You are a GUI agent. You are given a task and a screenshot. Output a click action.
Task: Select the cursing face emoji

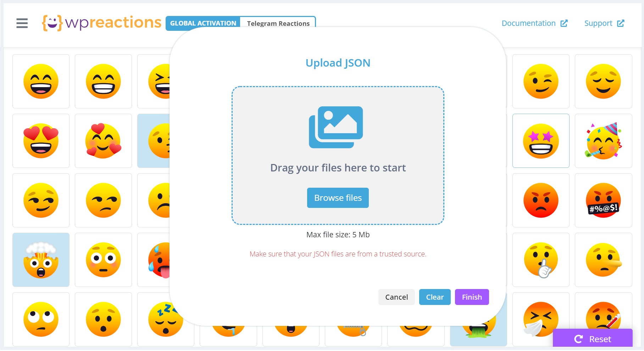coord(603,200)
